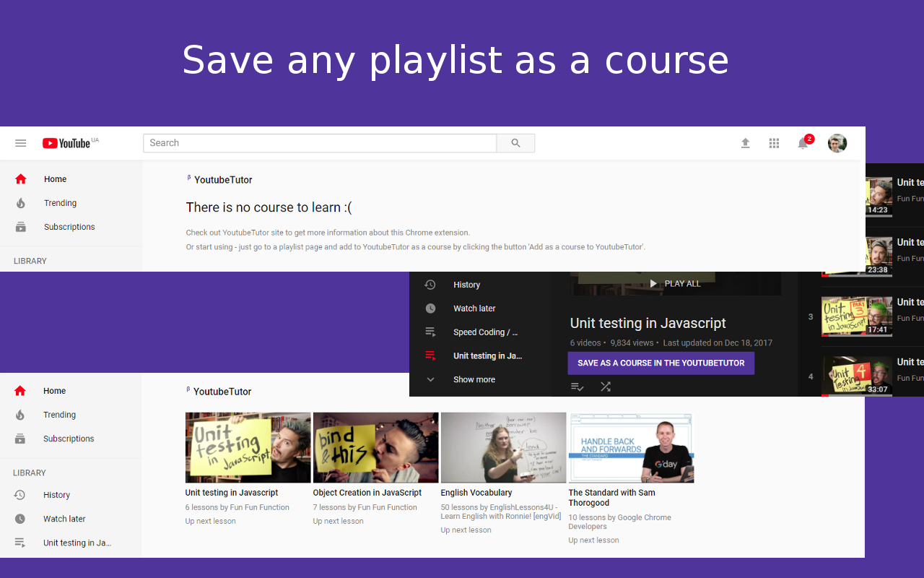Click 'There is no course to learn :(' text
This screenshot has height=578, width=924.
[x=269, y=207]
